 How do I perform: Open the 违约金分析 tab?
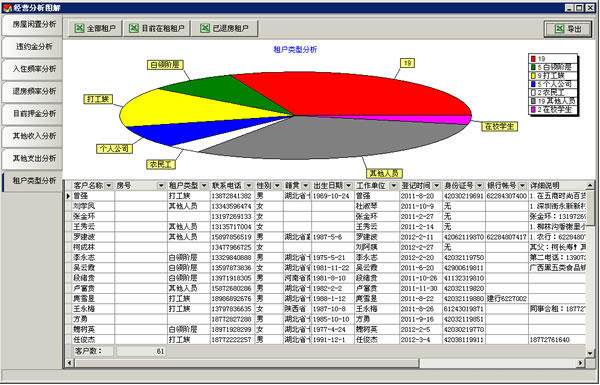pos(32,47)
